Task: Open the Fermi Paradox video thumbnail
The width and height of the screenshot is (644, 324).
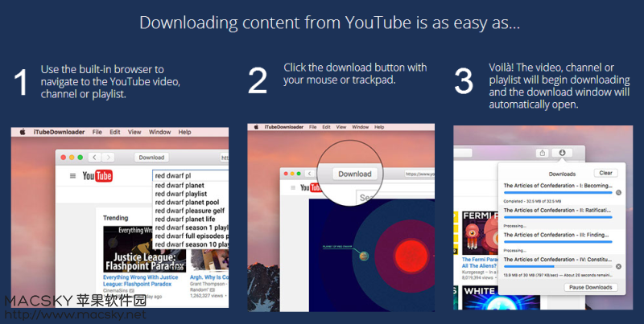Action: 480,233
